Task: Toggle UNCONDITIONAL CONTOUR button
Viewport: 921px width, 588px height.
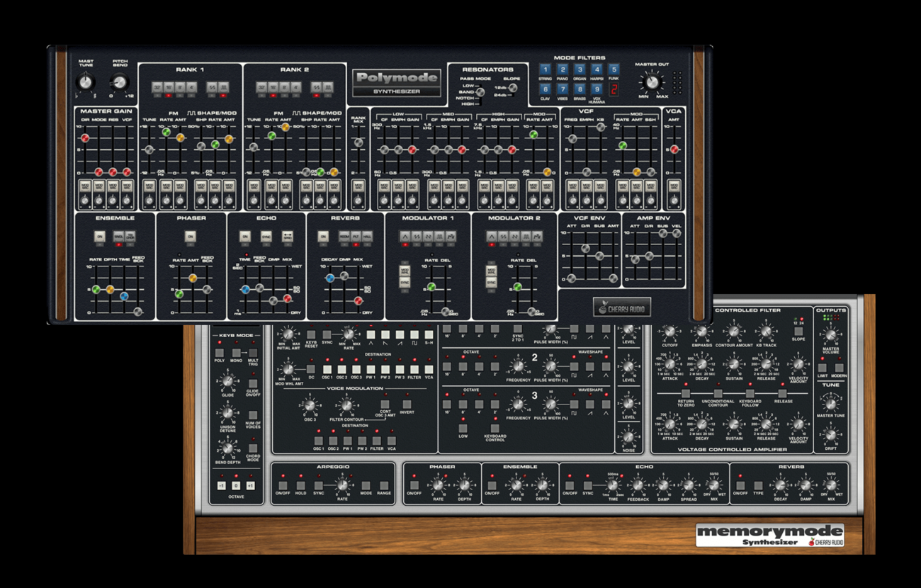Action: click(x=718, y=392)
